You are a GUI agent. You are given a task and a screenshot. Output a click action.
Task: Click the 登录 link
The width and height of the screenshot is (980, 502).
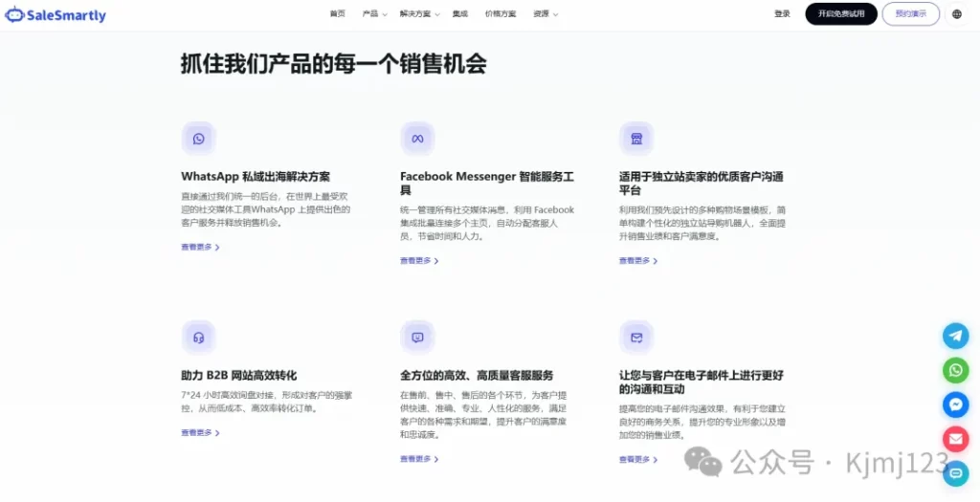pyautogui.click(x=782, y=13)
